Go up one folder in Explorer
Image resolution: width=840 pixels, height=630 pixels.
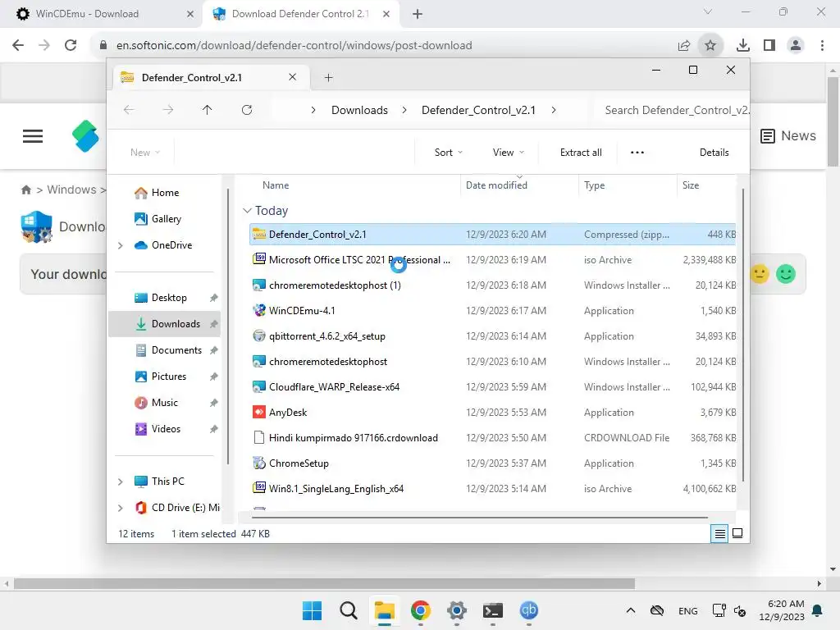207,110
